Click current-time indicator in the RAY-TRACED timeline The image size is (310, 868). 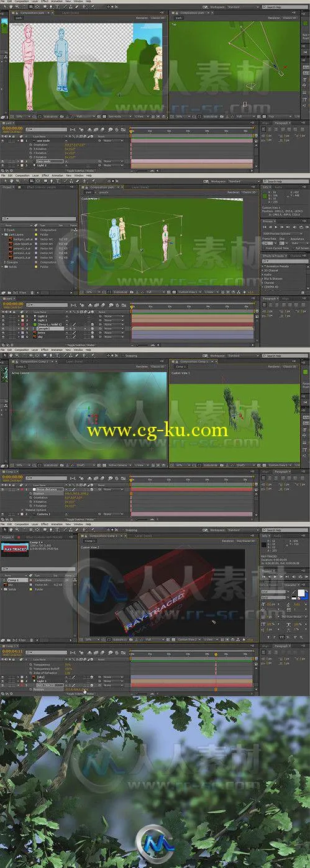coord(216,655)
